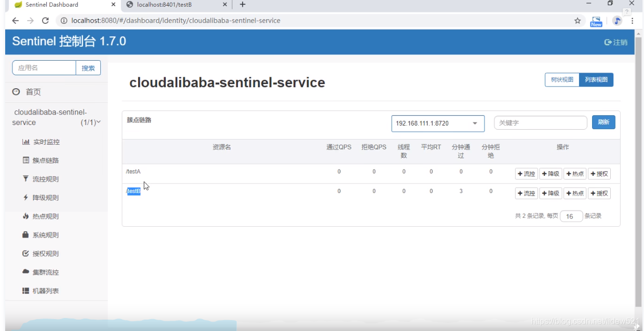644x331 pixels.
Task: Open the 簇点链路 list icon in sidebar
Action: pyautogui.click(x=26, y=160)
